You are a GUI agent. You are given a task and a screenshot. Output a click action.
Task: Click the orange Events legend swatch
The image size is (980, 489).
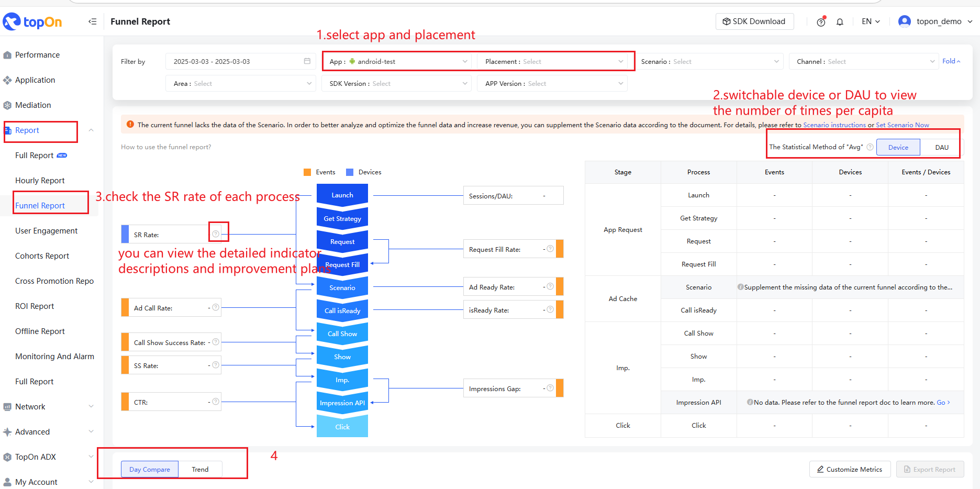coord(307,172)
